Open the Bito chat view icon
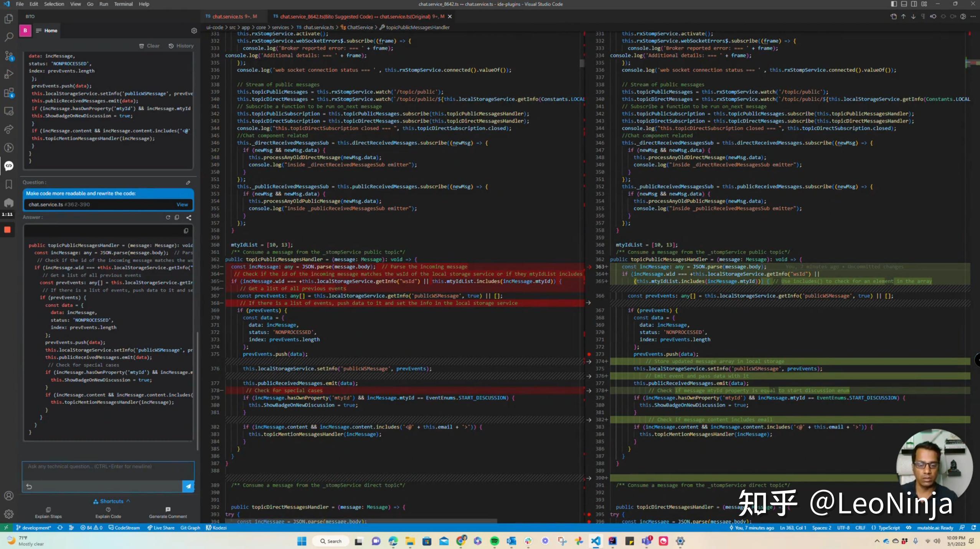The image size is (980, 549). pyautogui.click(x=8, y=166)
